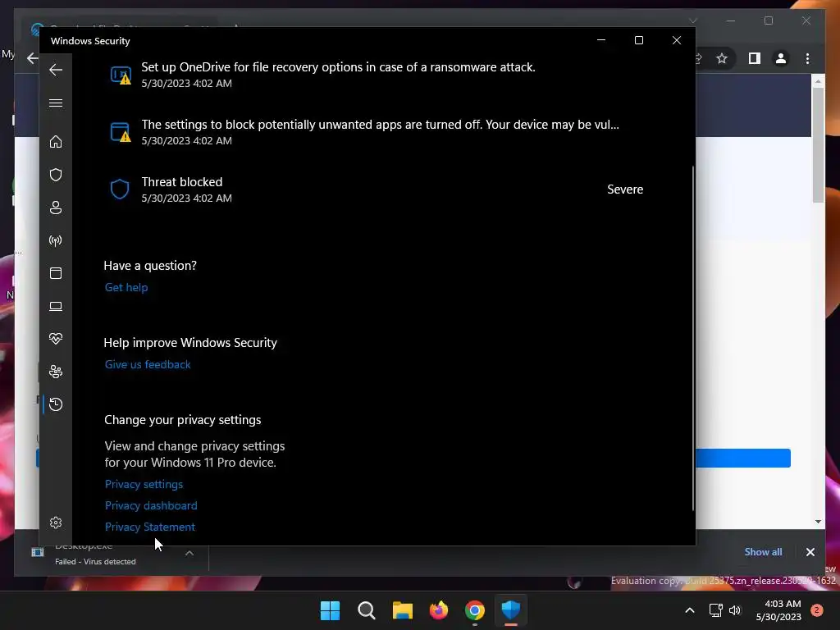The image size is (840, 630).
Task: Click the Threat blocked shield icon
Action: point(120,189)
